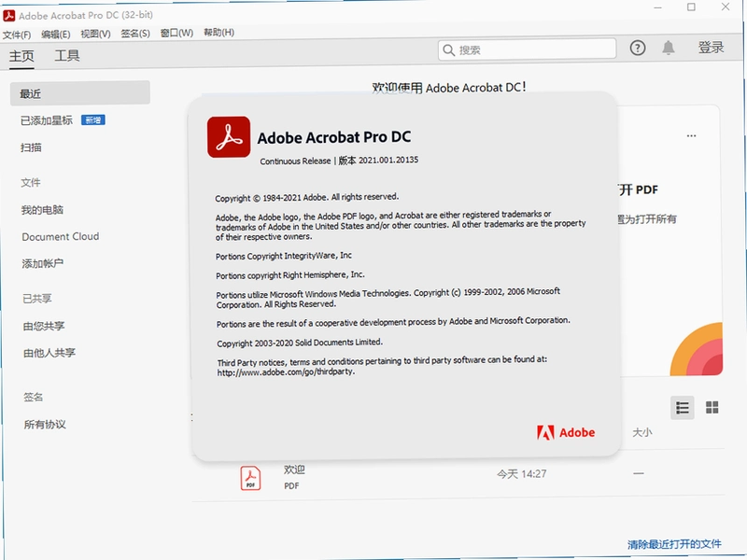Click the 登录 sign-in button
The image size is (747, 560).
(711, 48)
